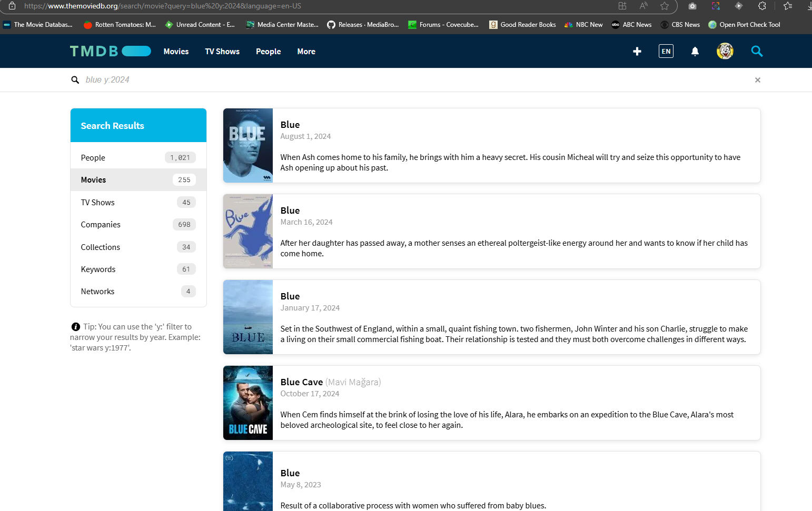Click the TMDB logo in header
812x511 pixels.
click(110, 51)
